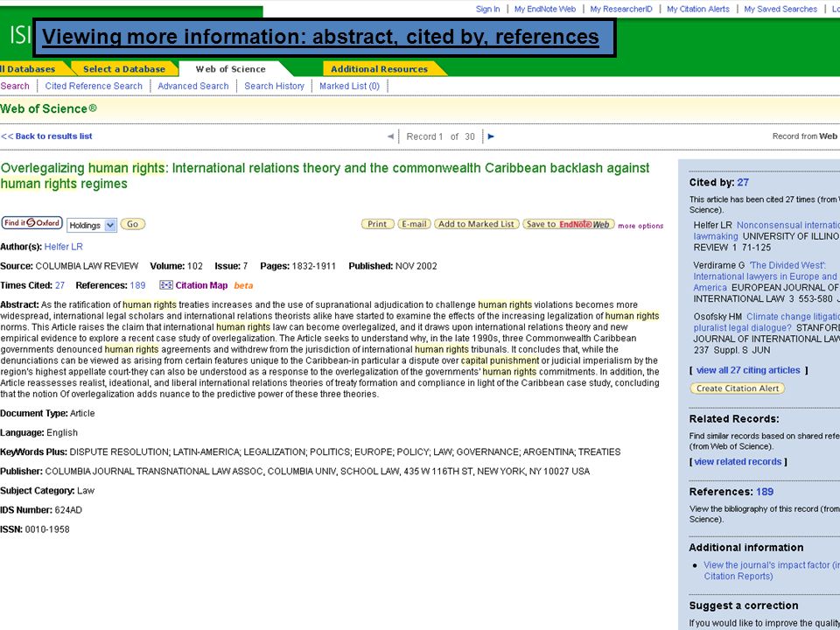Click Create Citation Alert button
Viewport: 840px width, 630px height.
point(737,388)
